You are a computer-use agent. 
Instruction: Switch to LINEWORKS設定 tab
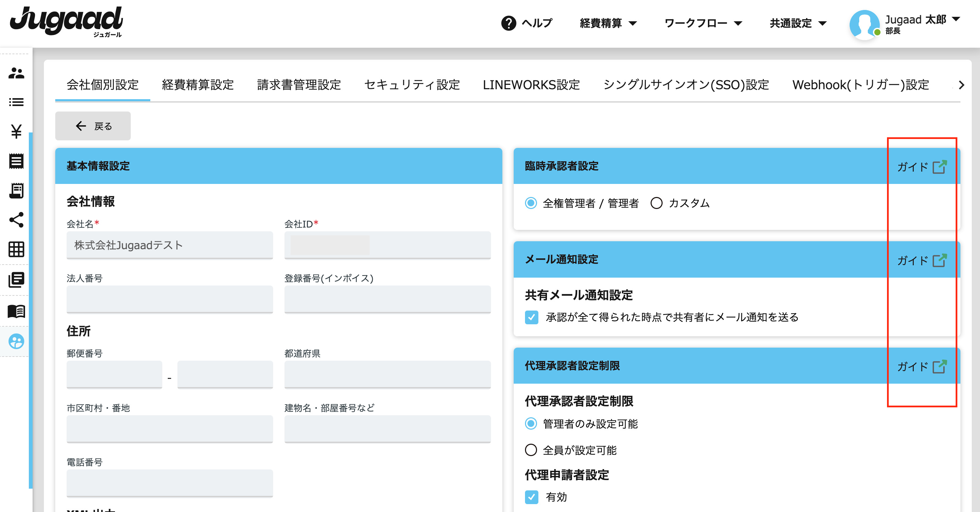(x=531, y=85)
